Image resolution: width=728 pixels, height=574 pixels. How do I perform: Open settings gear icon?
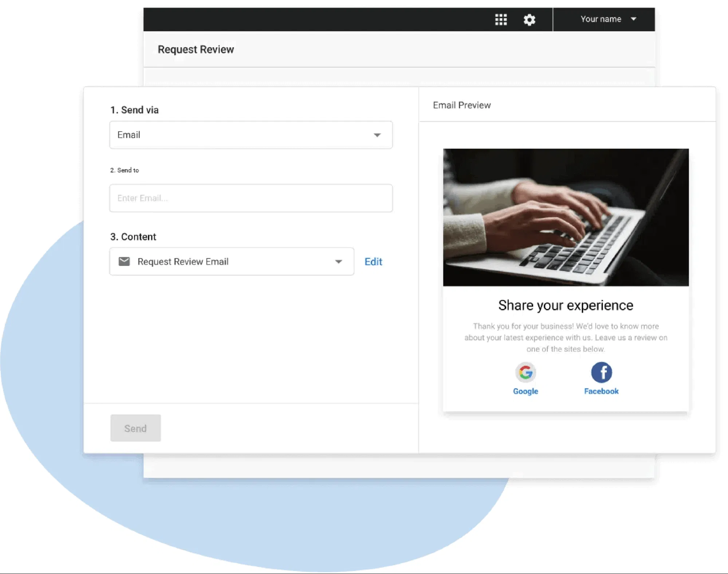click(529, 19)
